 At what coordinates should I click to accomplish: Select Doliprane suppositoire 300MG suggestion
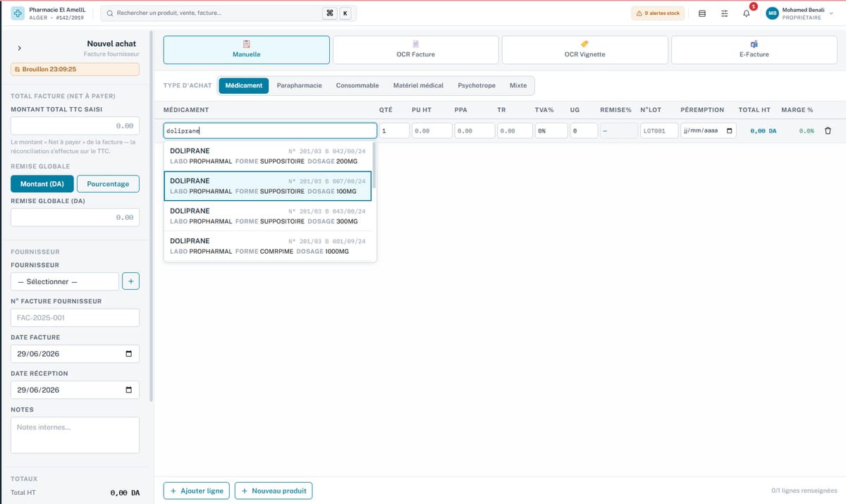(x=268, y=216)
